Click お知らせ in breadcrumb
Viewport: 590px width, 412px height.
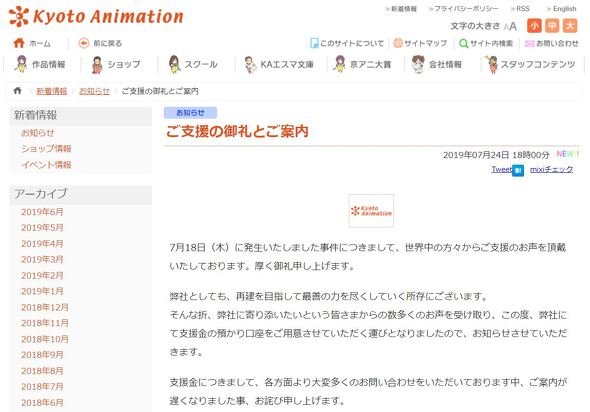point(94,91)
